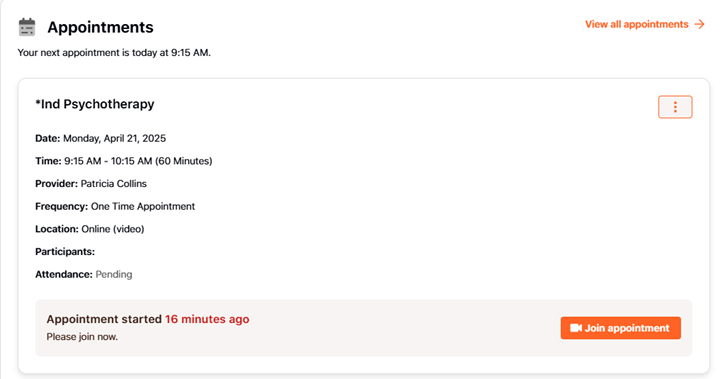Screen dimensions: 720x379
Task: Click the Participants label
Action: [x=65, y=252]
